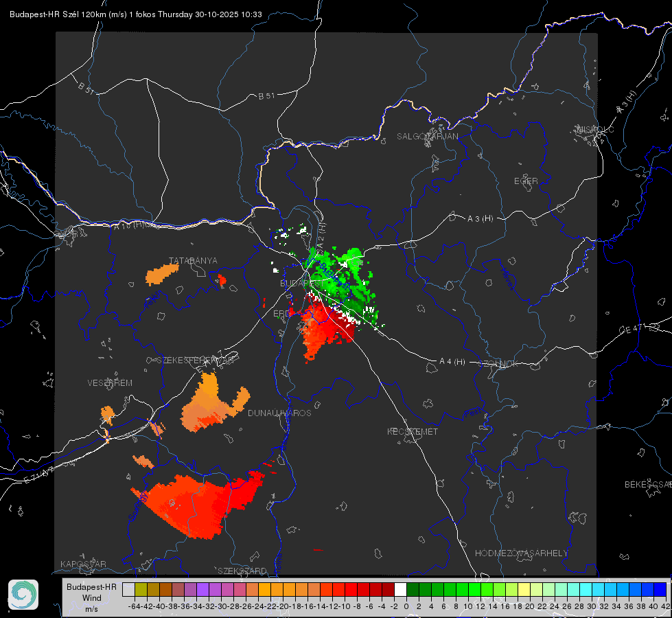Click the radar title text with date

[136, 14]
